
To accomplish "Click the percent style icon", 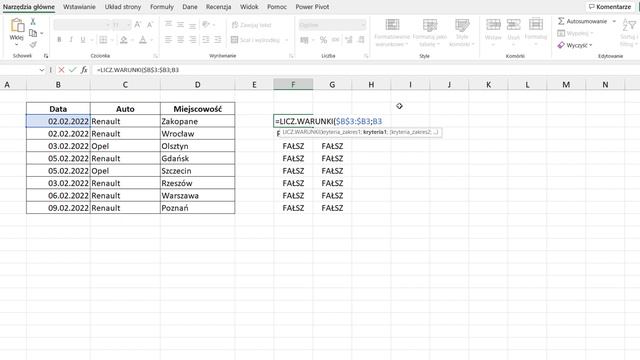I will (323, 40).
